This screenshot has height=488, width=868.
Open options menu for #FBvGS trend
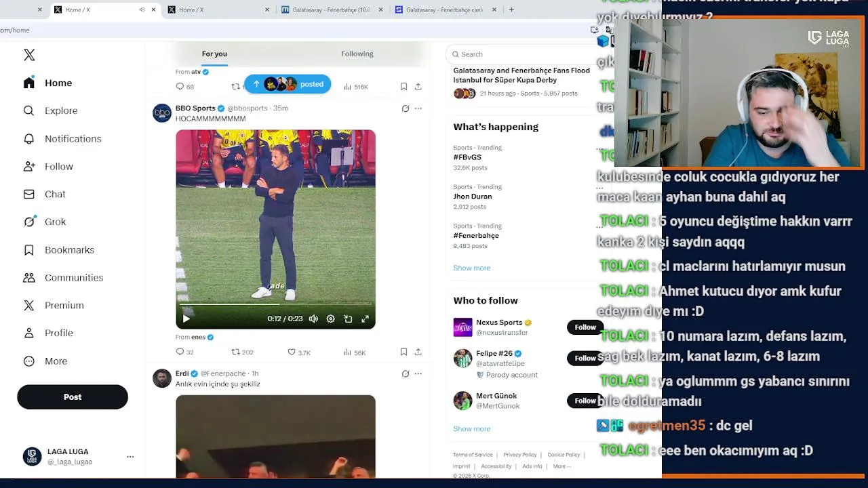(599, 148)
